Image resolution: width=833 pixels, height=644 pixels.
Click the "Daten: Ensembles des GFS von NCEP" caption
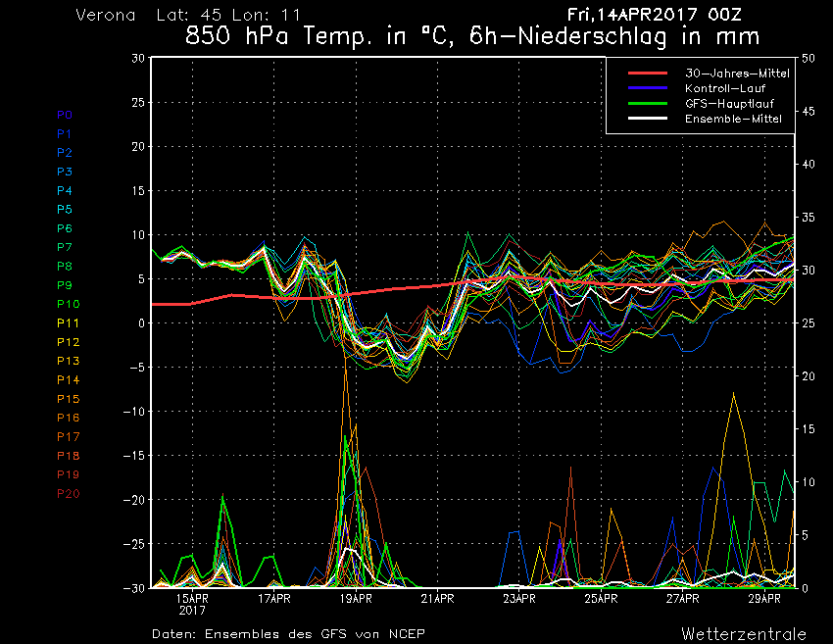click(x=288, y=633)
